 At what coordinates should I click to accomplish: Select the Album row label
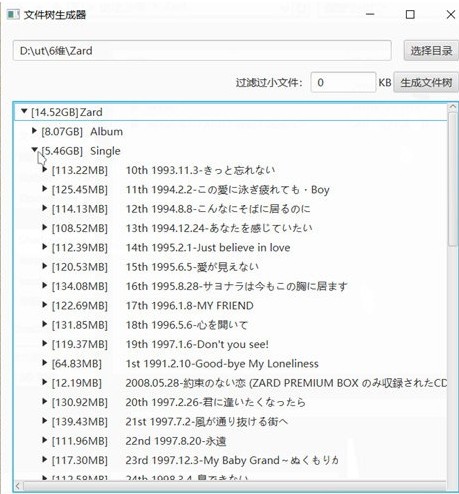pyautogui.click(x=106, y=131)
